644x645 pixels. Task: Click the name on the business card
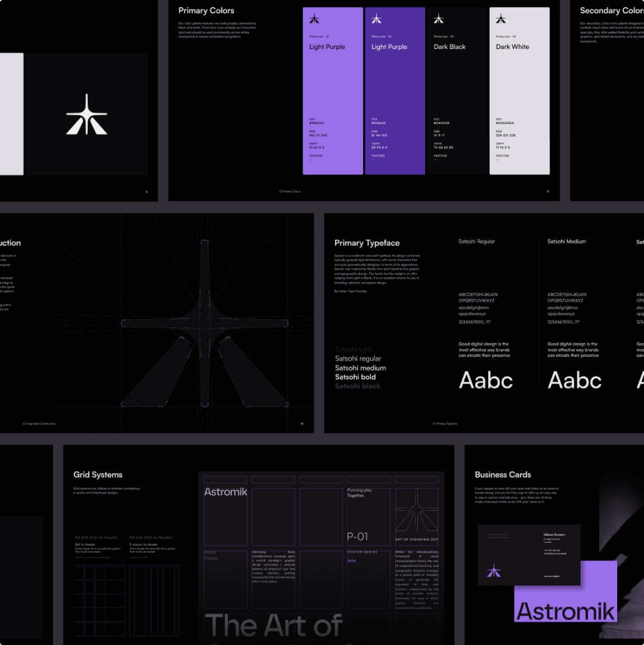555,535
